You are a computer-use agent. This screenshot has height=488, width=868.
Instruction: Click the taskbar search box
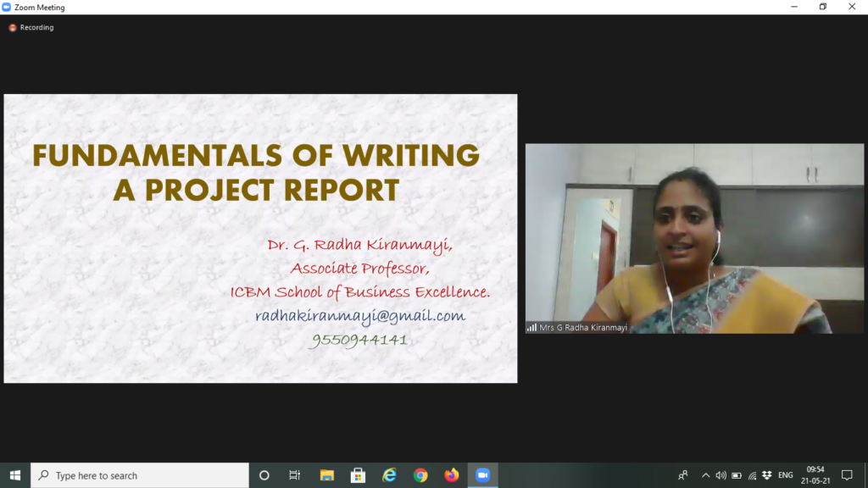(140, 475)
